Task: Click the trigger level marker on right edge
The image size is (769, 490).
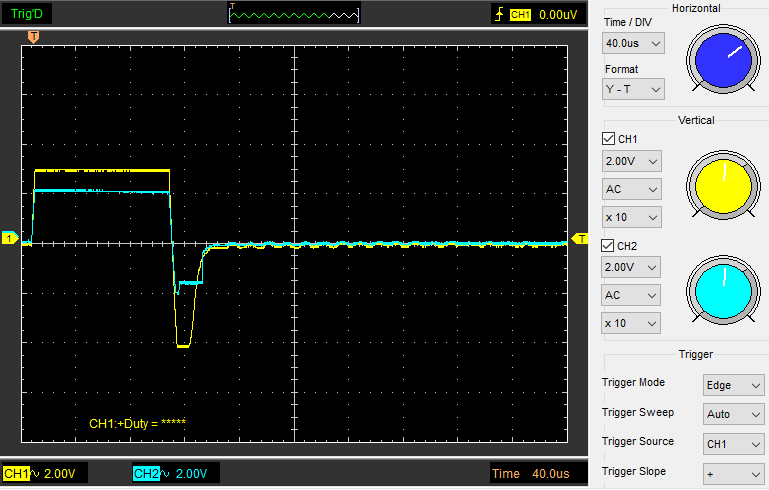Action: [x=579, y=238]
